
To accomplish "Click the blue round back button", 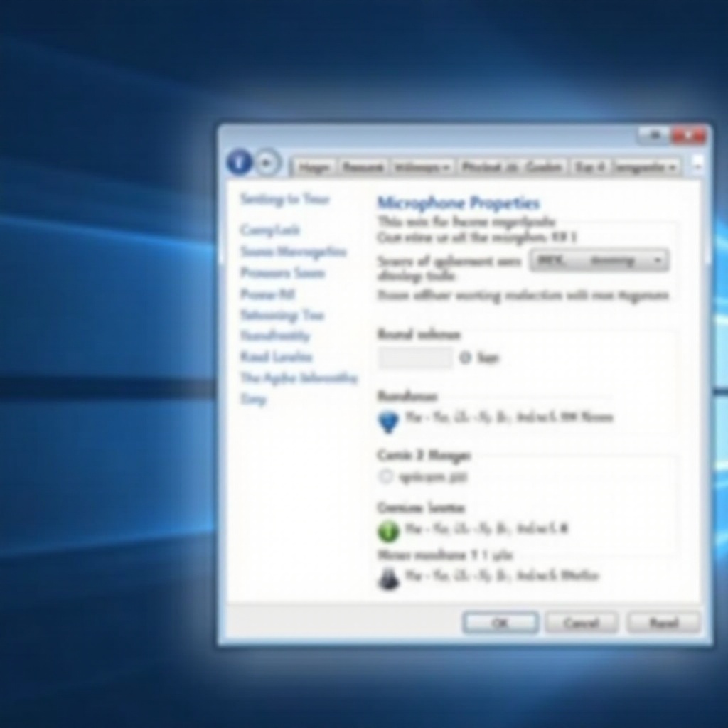I will click(240, 163).
